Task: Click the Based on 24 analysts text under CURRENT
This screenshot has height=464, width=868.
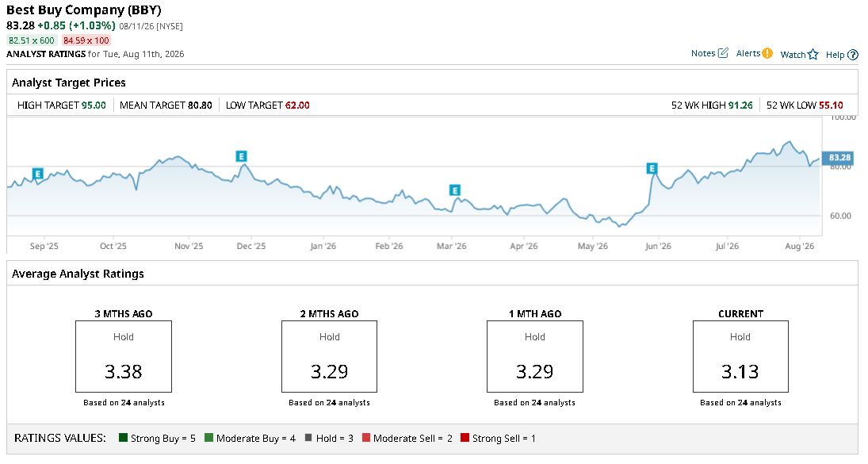Action: point(740,403)
